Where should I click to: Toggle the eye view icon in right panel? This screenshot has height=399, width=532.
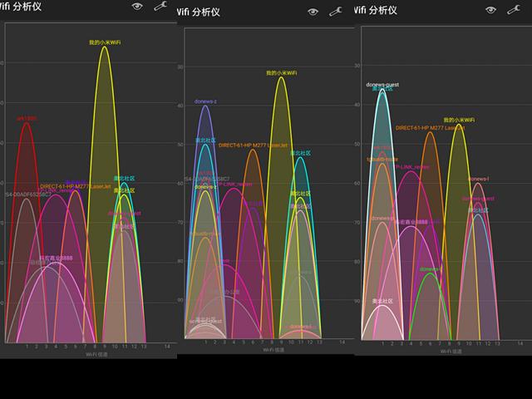[x=490, y=10]
